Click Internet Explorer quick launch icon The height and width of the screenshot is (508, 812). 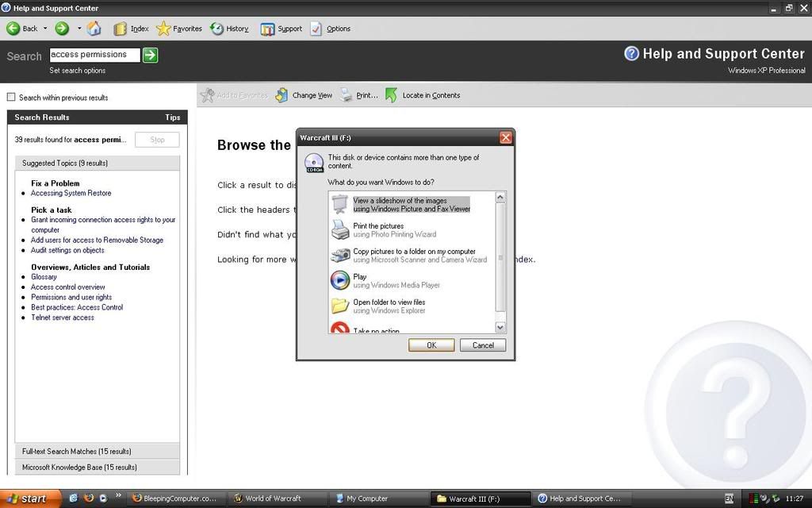[74, 498]
